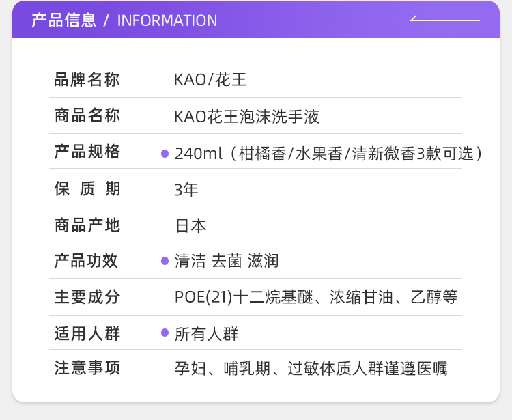The height and width of the screenshot is (420, 512).
Task: Click the 日本 origin value
Action: [x=190, y=226]
